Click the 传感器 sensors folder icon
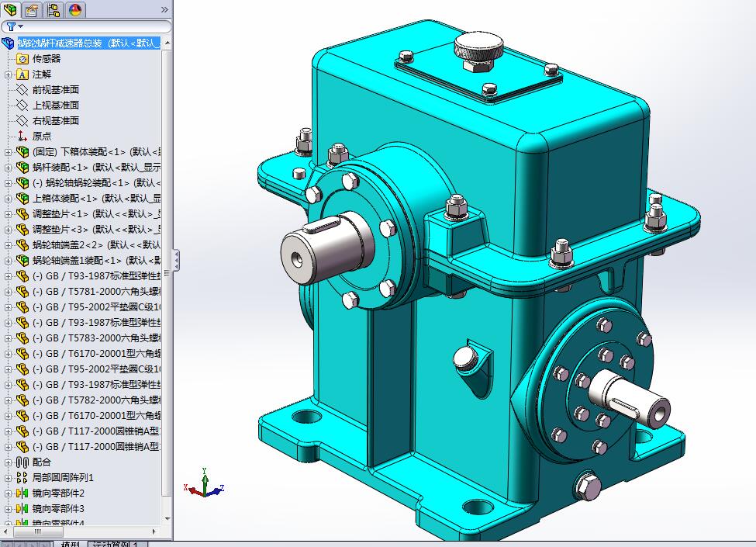756x547 pixels. (22, 59)
